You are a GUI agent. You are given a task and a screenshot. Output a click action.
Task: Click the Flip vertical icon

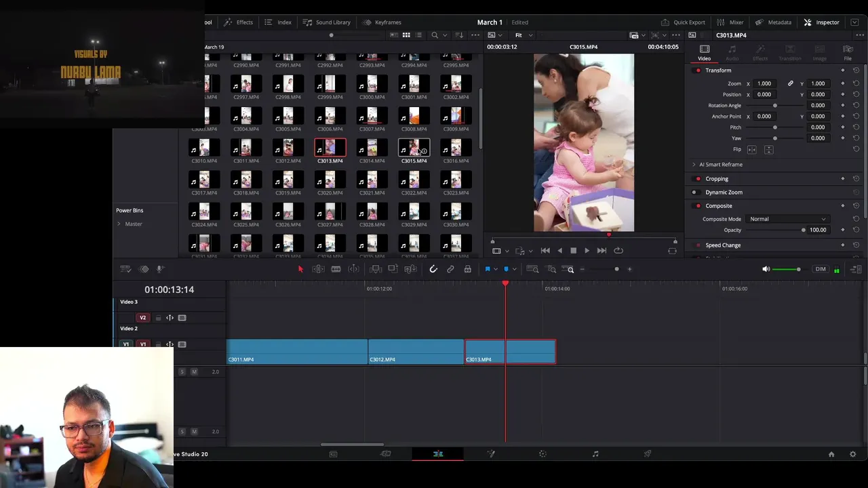768,149
